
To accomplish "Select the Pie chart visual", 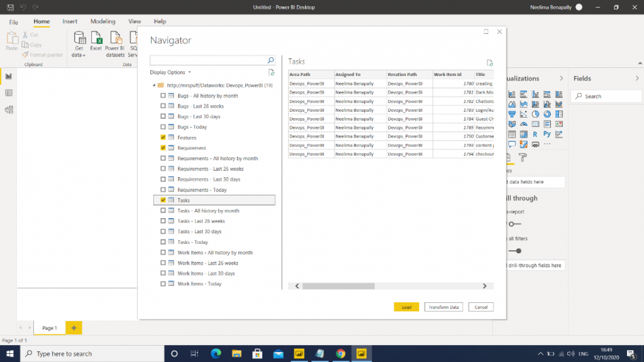I will click(535, 114).
